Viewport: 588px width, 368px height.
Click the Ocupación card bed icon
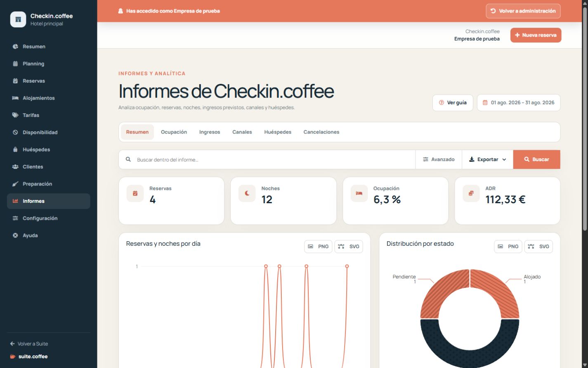coord(359,193)
